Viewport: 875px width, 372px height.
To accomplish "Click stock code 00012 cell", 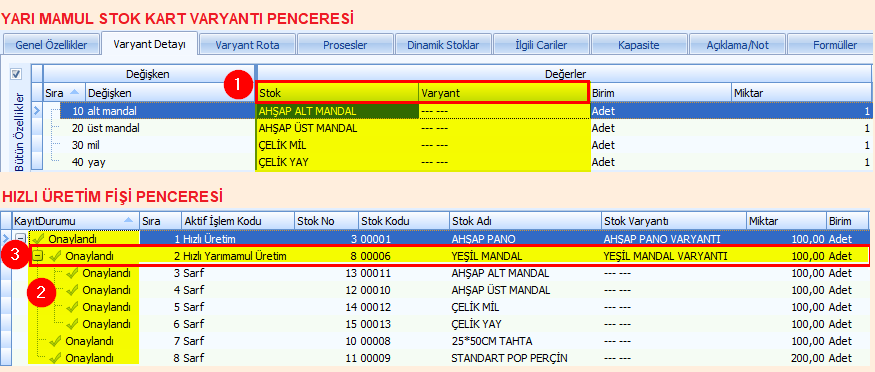I will point(404,307).
